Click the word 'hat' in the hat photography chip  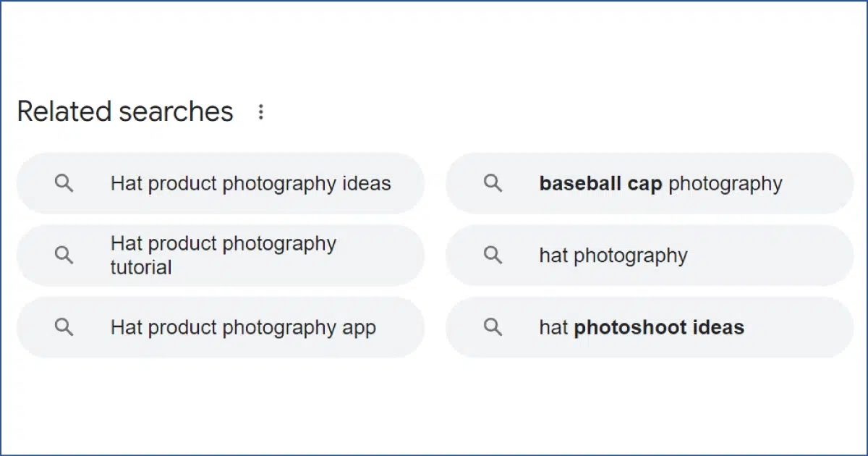click(x=553, y=256)
